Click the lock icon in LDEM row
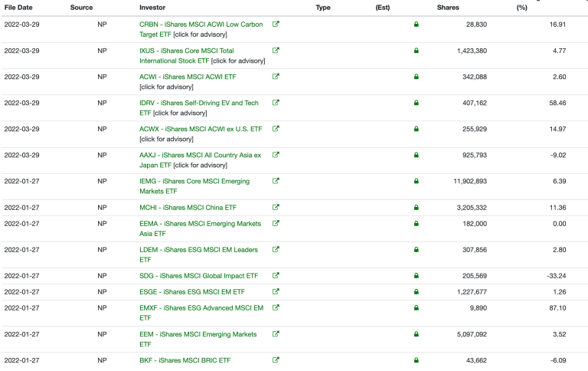The width and height of the screenshot is (588, 371). pyautogui.click(x=416, y=250)
